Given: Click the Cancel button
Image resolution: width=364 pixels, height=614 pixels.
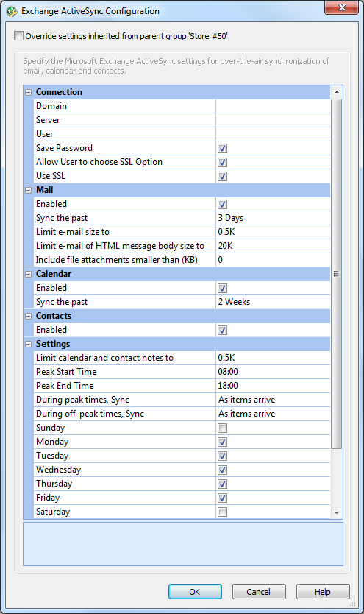Looking at the screenshot, I should (x=259, y=592).
